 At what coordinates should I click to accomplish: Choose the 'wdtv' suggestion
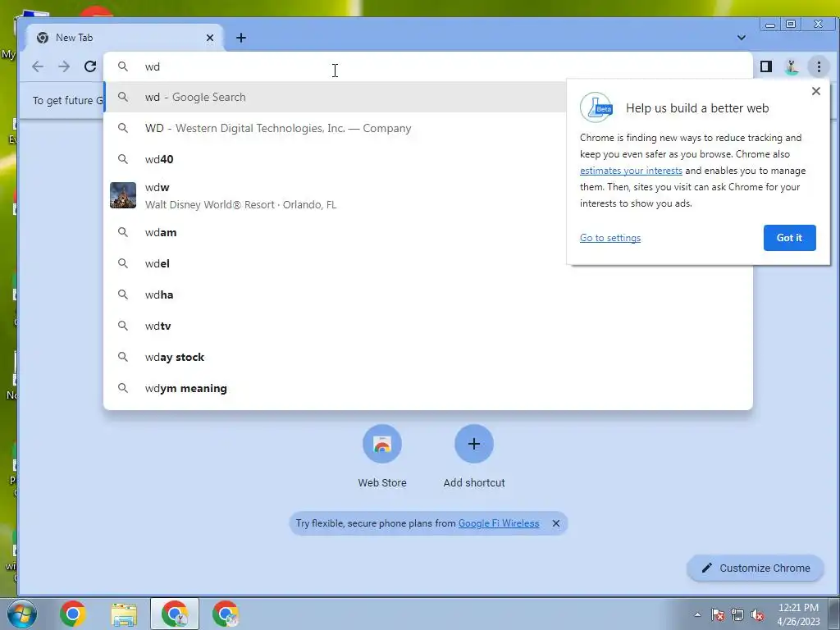[428, 326]
